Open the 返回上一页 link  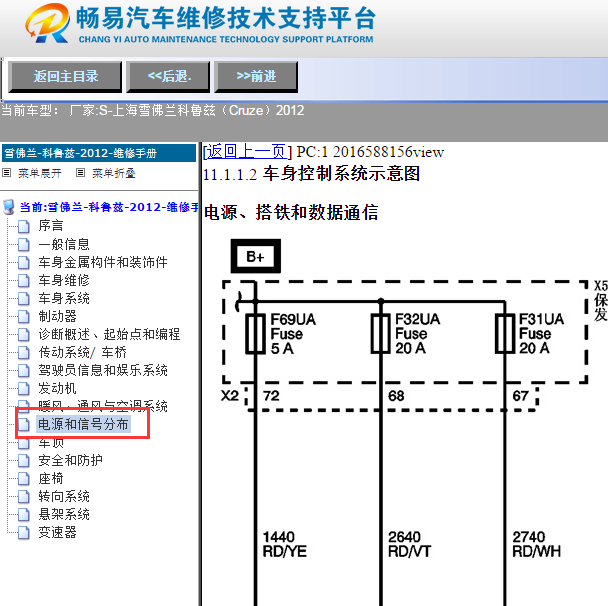click(246, 152)
